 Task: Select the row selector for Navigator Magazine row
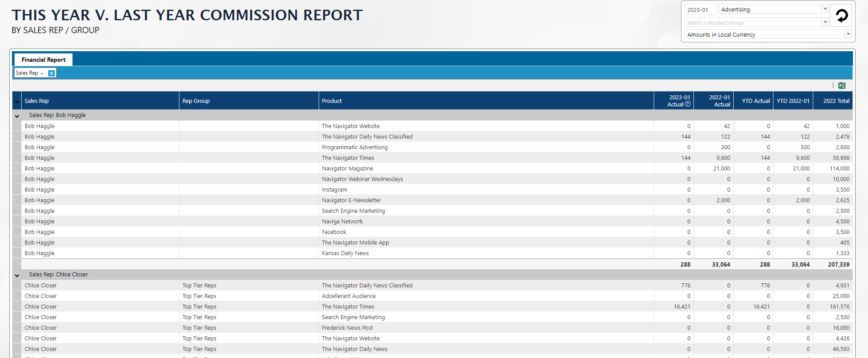point(17,169)
